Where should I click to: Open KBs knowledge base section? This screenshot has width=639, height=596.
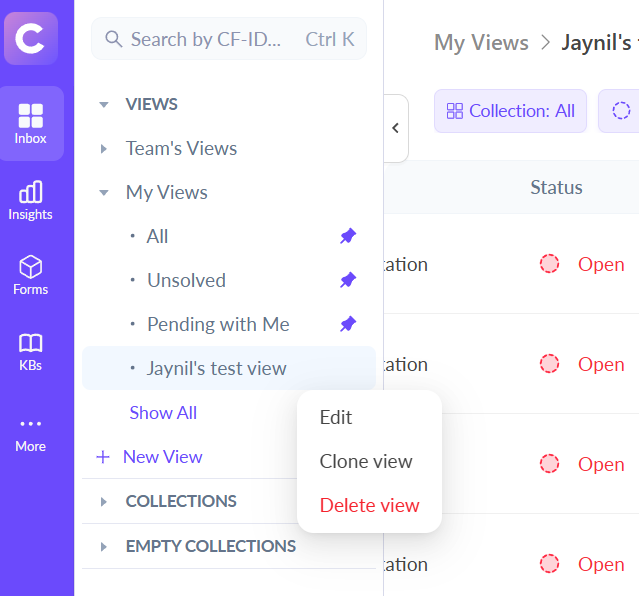coord(31,351)
